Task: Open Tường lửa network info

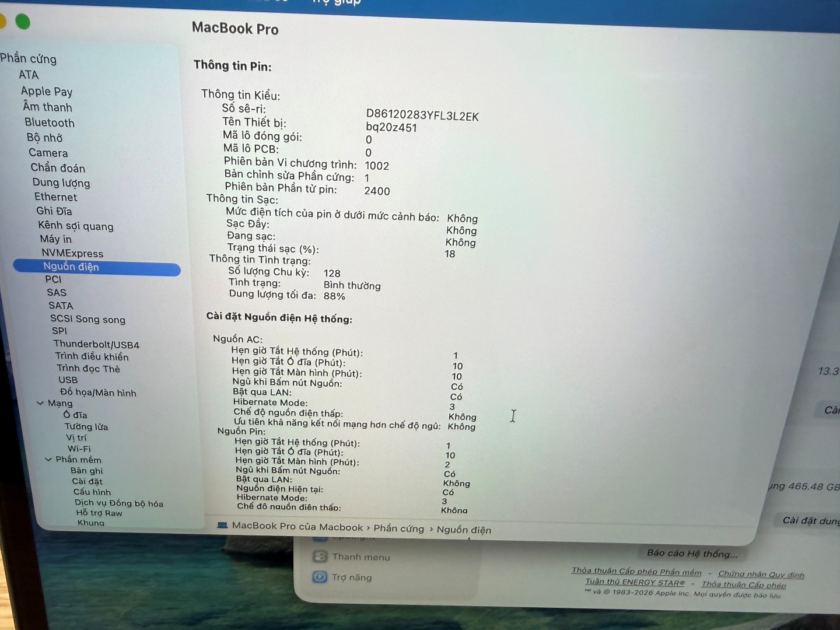Action: (x=86, y=426)
